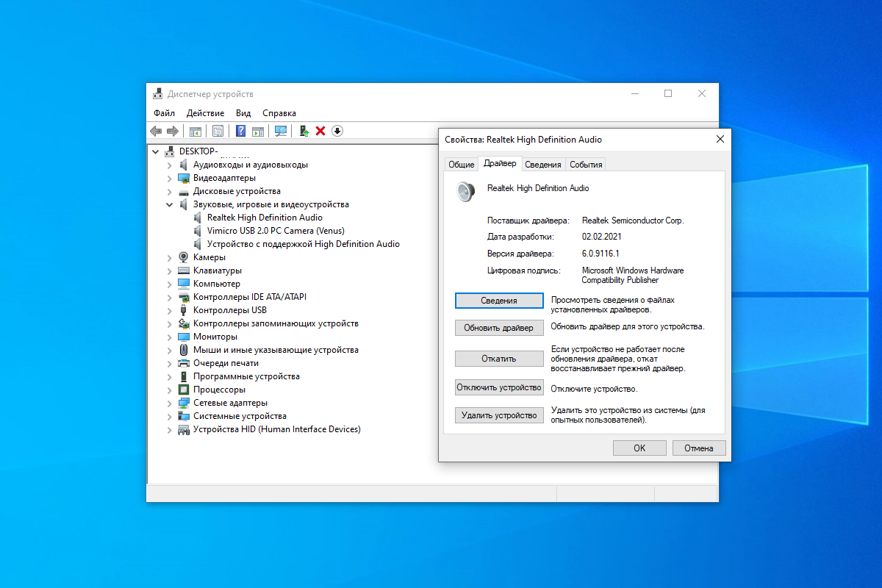The height and width of the screenshot is (588, 882).
Task: Close the Realtek properties dialog
Action: pyautogui.click(x=720, y=139)
